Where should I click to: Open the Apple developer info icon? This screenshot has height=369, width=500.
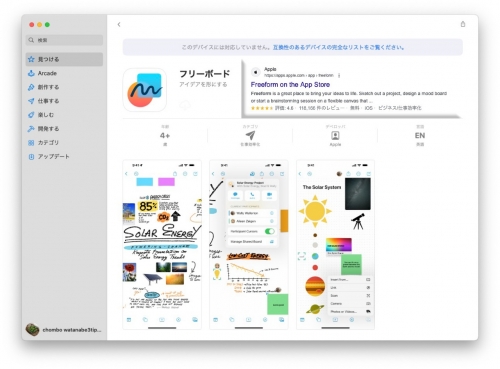[335, 135]
